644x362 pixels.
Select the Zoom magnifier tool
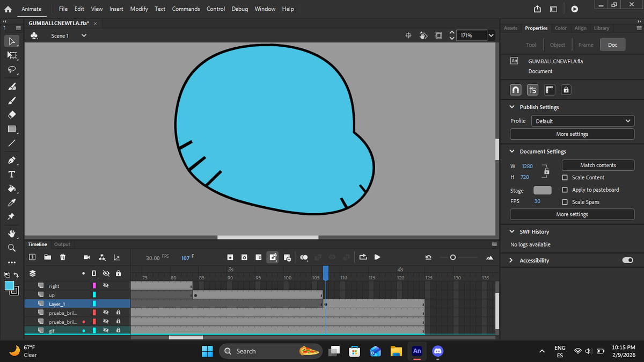click(x=12, y=248)
